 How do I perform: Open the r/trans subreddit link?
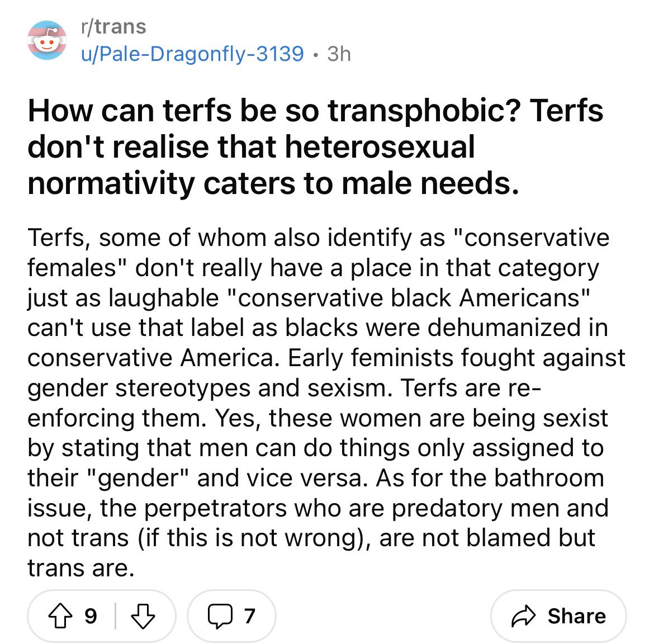click(113, 26)
